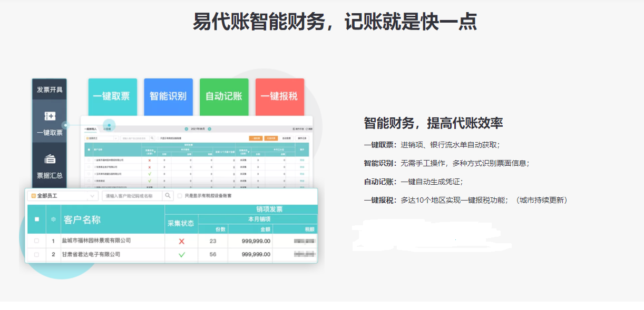Switch to the 一般纳税人 tab

point(91,129)
